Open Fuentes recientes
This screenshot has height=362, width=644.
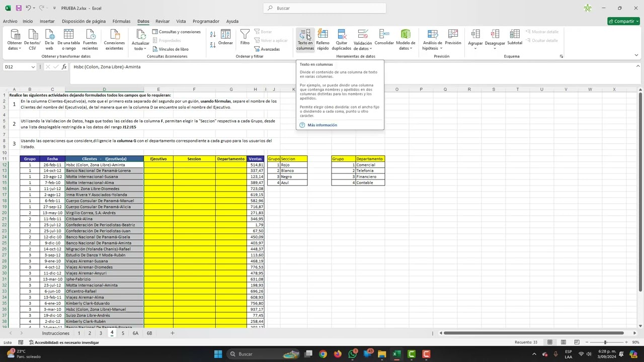click(x=90, y=40)
